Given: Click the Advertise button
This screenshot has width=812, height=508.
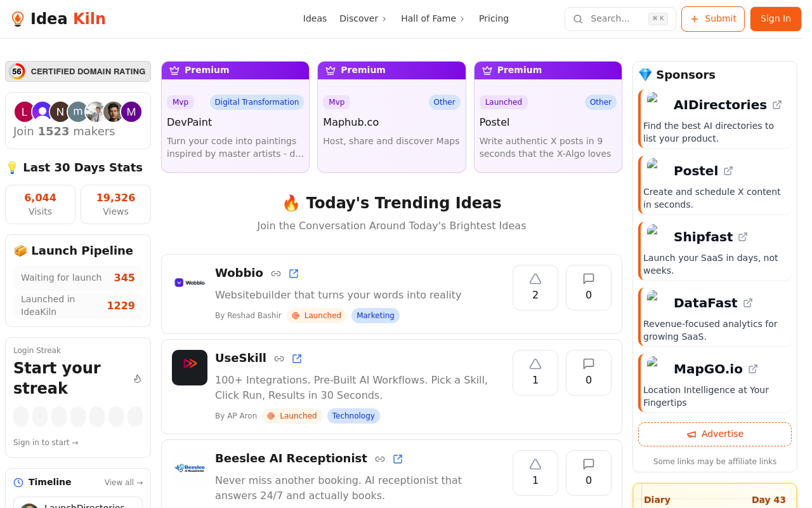Looking at the screenshot, I should (x=715, y=434).
